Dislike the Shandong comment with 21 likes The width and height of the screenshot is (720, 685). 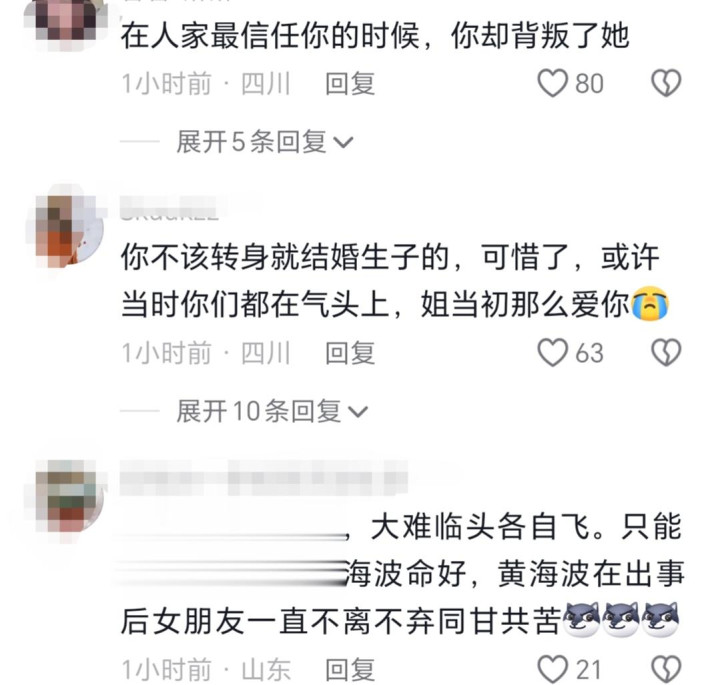(x=666, y=670)
